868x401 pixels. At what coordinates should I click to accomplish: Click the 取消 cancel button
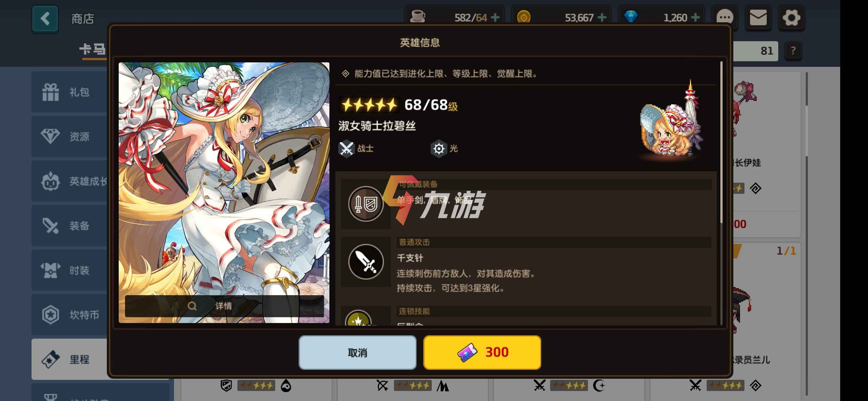tap(358, 352)
